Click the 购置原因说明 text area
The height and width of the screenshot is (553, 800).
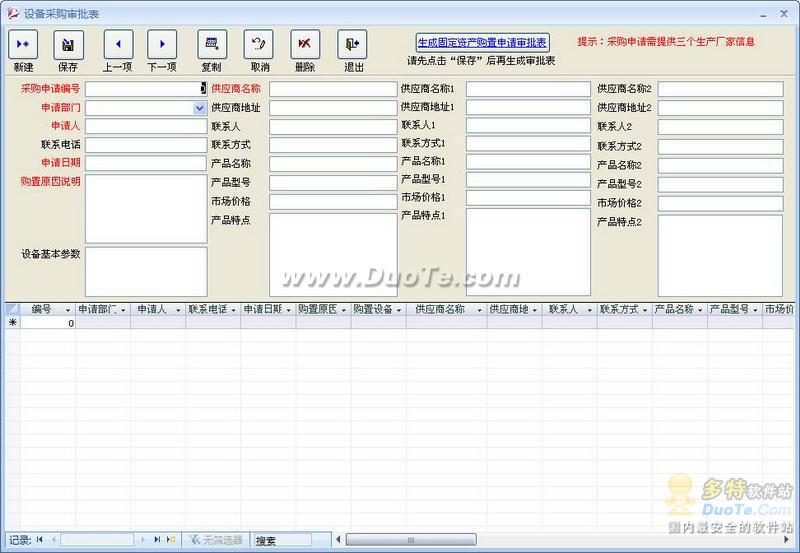(x=146, y=209)
